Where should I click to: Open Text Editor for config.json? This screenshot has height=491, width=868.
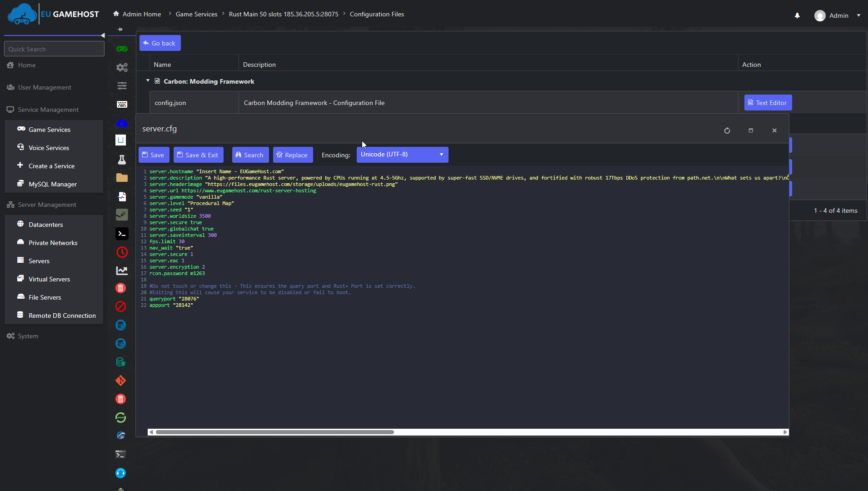click(768, 103)
